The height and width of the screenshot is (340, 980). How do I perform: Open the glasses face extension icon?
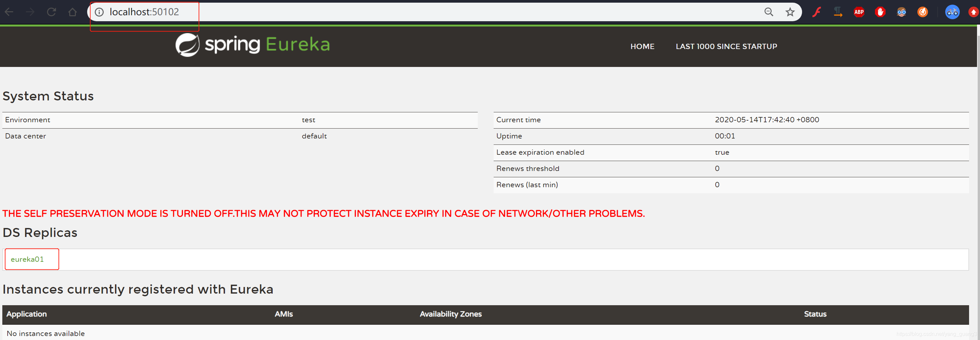coord(901,12)
